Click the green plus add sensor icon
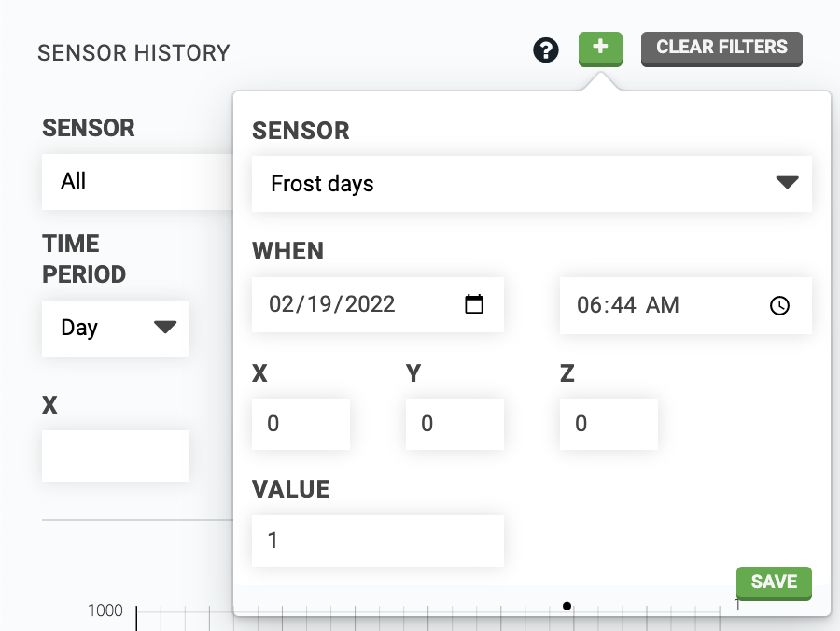 click(x=600, y=49)
